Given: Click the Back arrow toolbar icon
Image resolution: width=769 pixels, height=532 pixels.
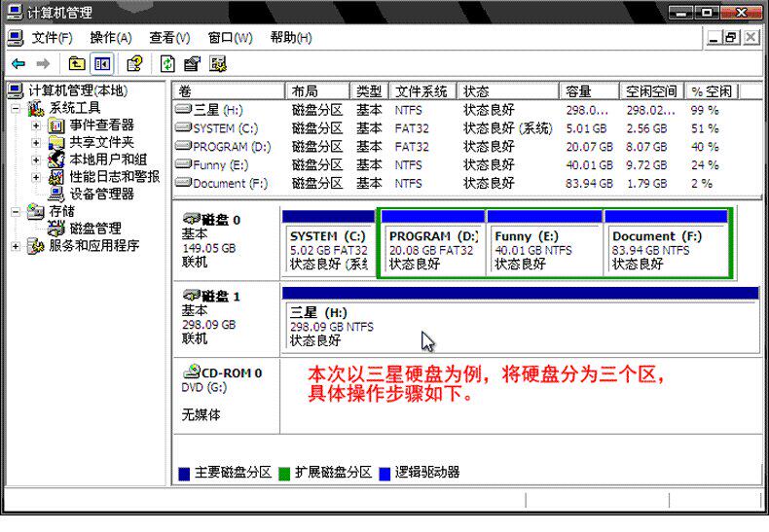Looking at the screenshot, I should [18, 63].
